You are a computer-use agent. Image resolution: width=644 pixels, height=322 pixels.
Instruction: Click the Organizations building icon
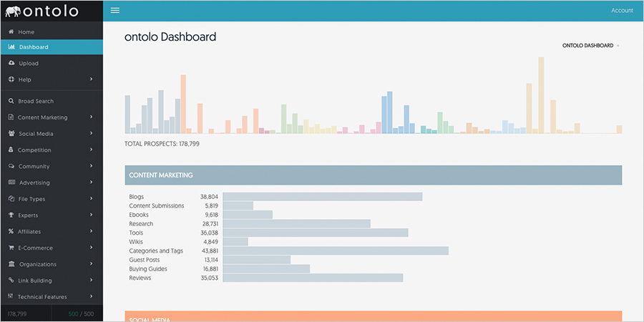pos(11,264)
